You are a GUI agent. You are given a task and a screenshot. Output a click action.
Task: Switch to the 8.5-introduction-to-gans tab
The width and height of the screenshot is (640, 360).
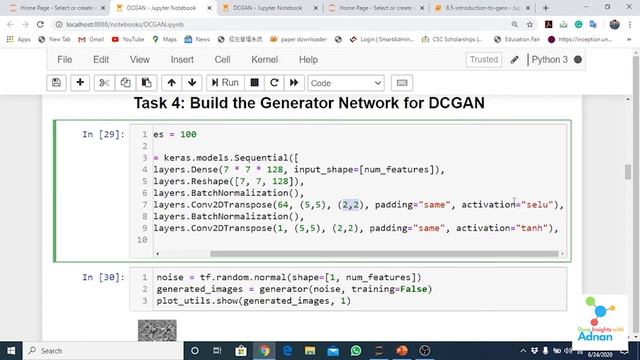click(x=482, y=8)
